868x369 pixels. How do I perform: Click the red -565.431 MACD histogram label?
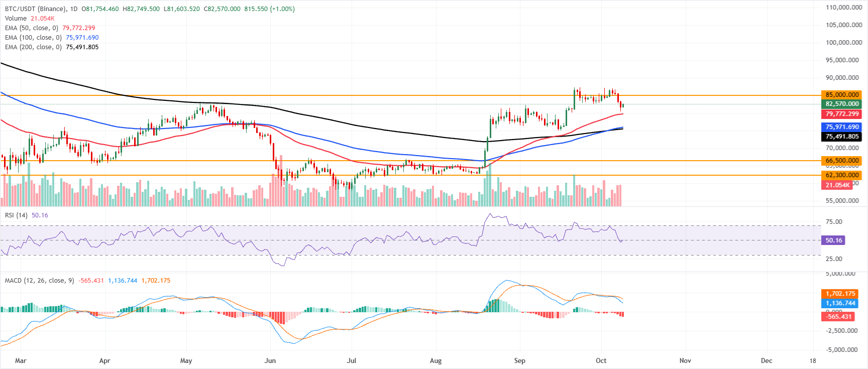tap(839, 317)
